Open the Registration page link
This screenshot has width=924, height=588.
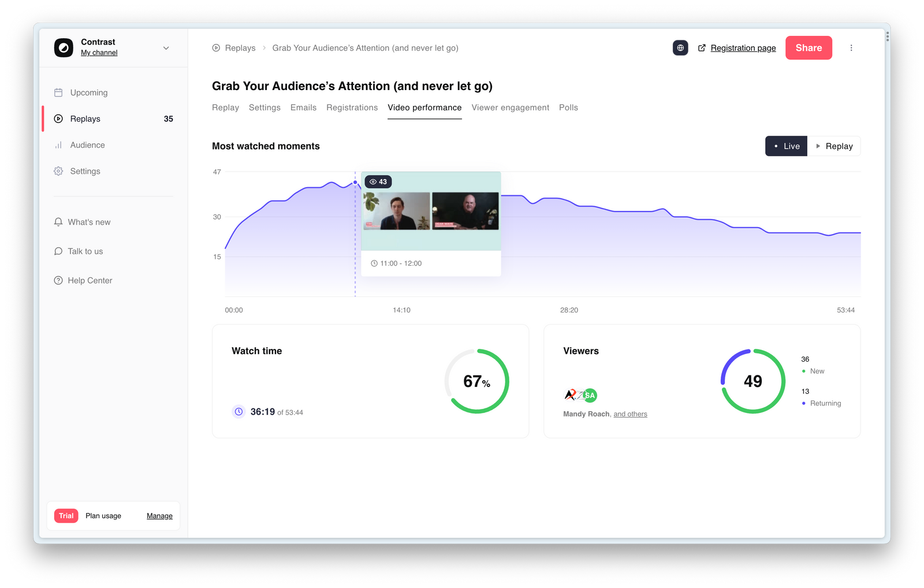(x=743, y=48)
